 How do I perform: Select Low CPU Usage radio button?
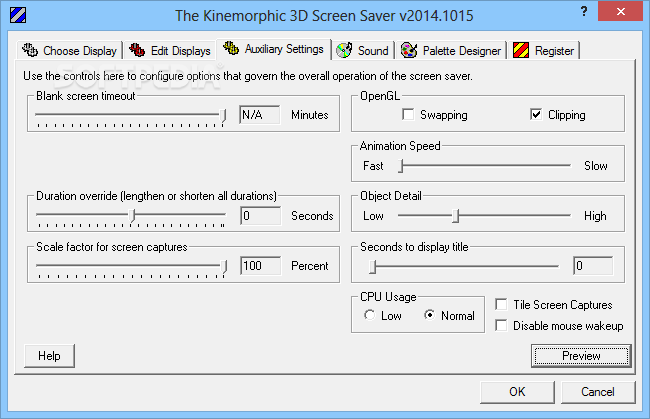point(369,315)
